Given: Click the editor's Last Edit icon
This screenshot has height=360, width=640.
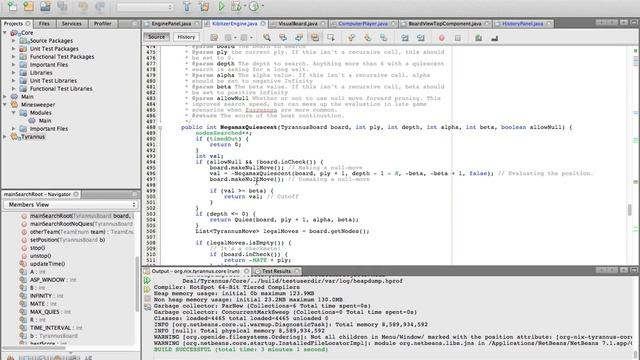Looking at the screenshot, I should pos(214,38).
